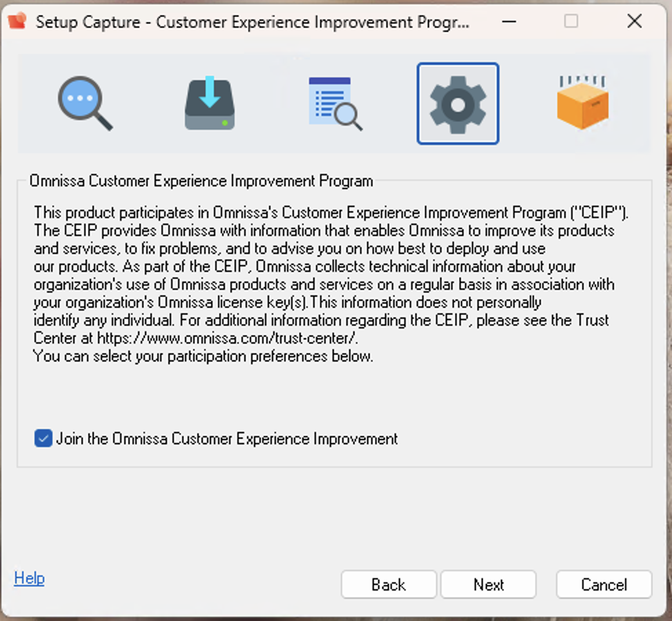Select the hard drive download step icon
This screenshot has height=621, width=672.
210,103
